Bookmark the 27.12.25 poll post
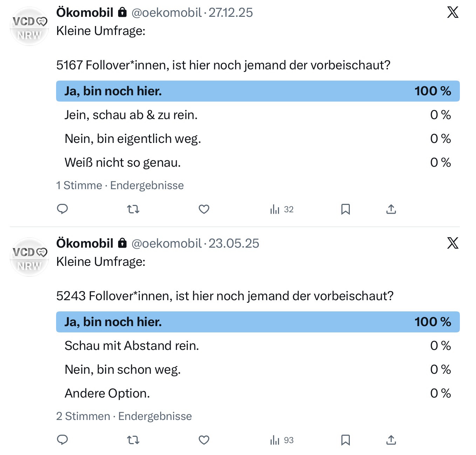Screen dimensions: 476x455 pyautogui.click(x=345, y=209)
